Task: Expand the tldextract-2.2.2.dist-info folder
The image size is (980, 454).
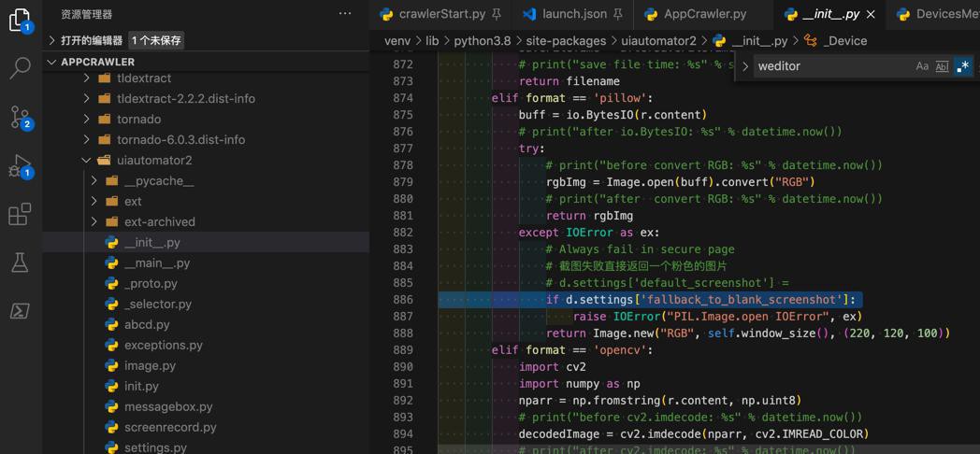Action: 87,99
